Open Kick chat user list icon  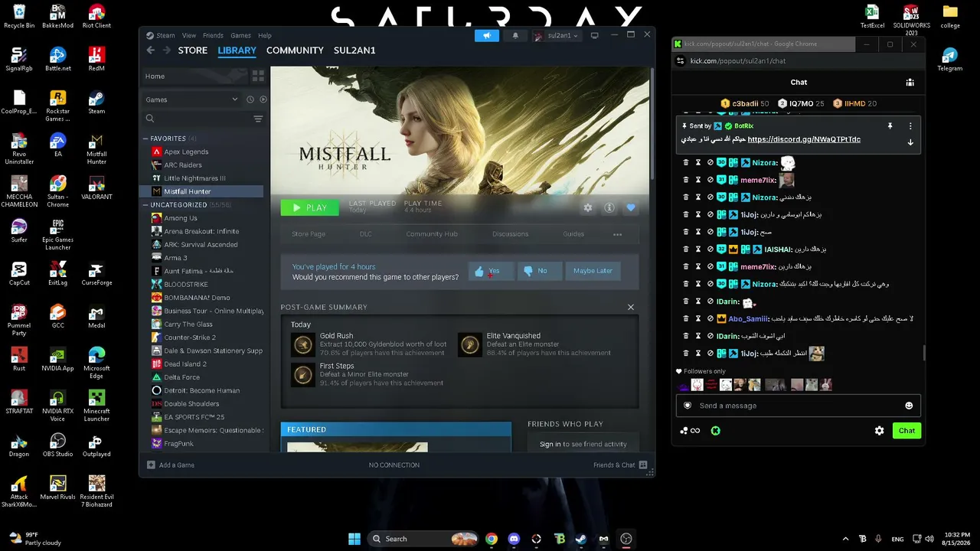point(910,83)
